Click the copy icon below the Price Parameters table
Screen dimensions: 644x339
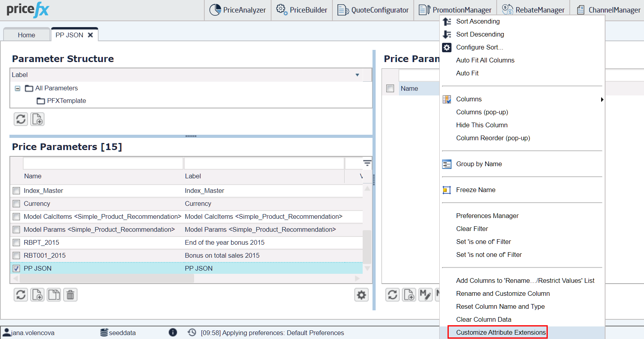click(54, 295)
